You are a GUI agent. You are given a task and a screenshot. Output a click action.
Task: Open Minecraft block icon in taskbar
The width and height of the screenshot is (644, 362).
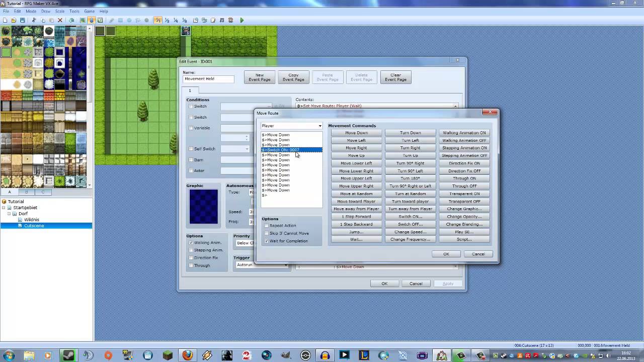point(168,355)
